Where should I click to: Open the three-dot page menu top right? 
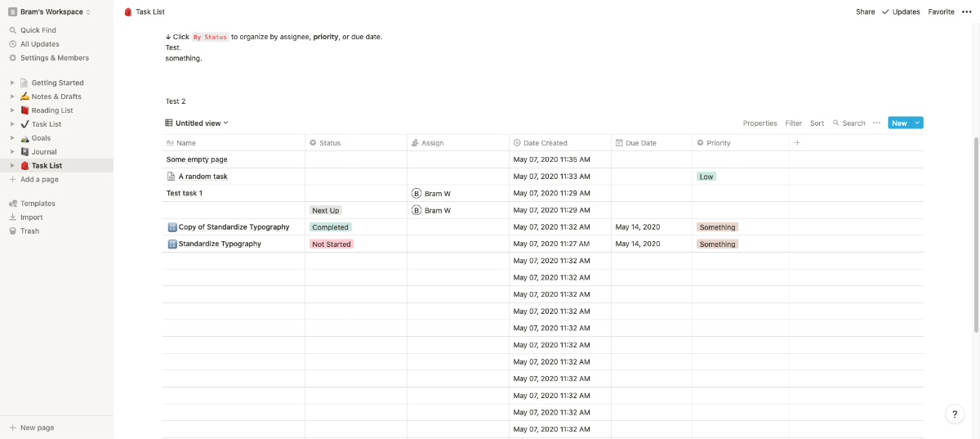click(x=967, y=12)
